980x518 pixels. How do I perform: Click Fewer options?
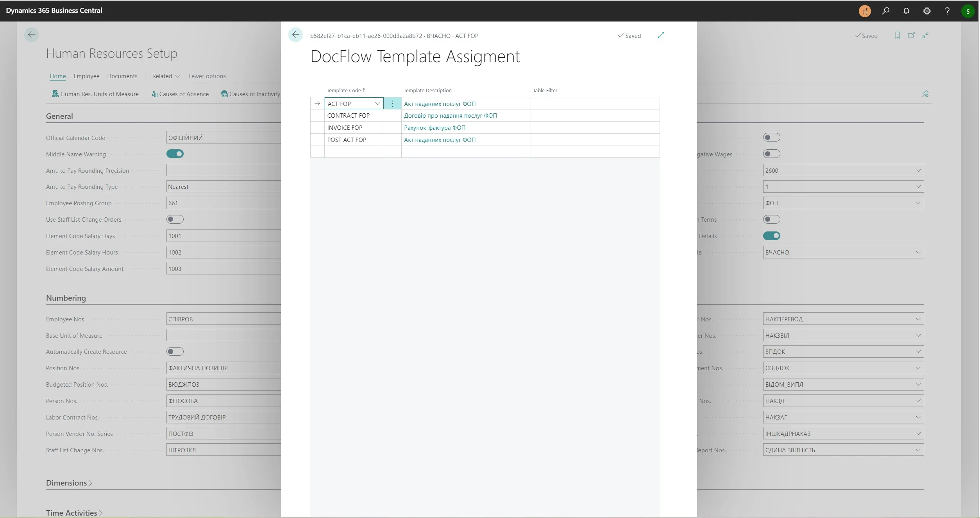click(x=207, y=76)
